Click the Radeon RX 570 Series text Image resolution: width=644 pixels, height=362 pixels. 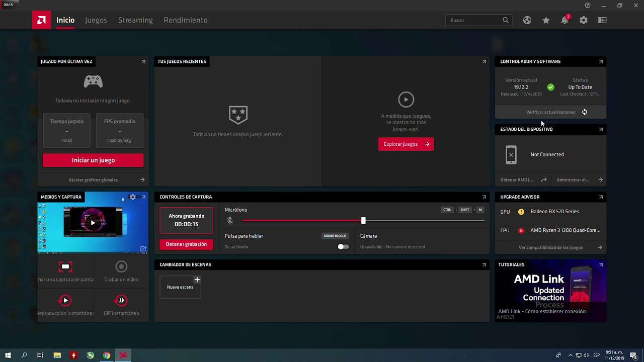click(x=554, y=212)
